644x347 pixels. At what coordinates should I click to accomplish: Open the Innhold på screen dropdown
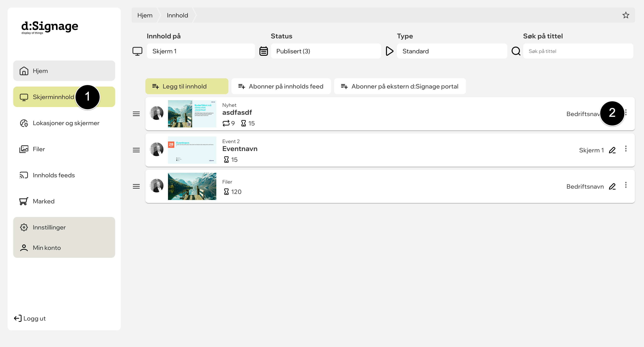(201, 51)
